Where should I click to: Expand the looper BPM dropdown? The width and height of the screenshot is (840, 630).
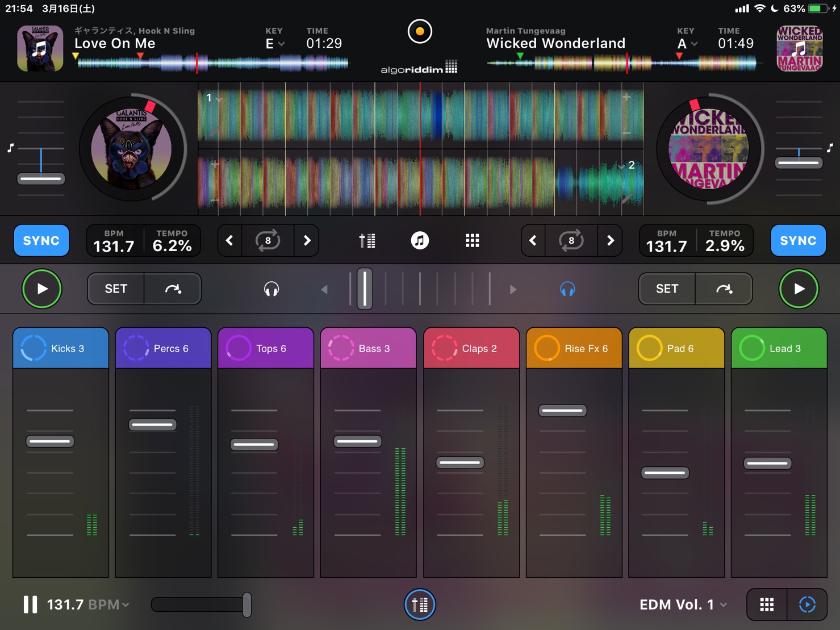coord(88,604)
